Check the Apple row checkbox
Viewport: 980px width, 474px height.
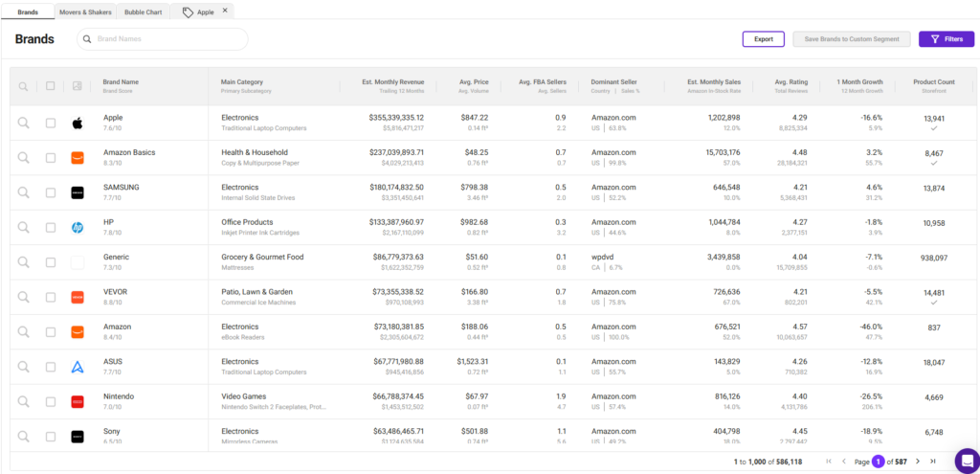coord(51,124)
